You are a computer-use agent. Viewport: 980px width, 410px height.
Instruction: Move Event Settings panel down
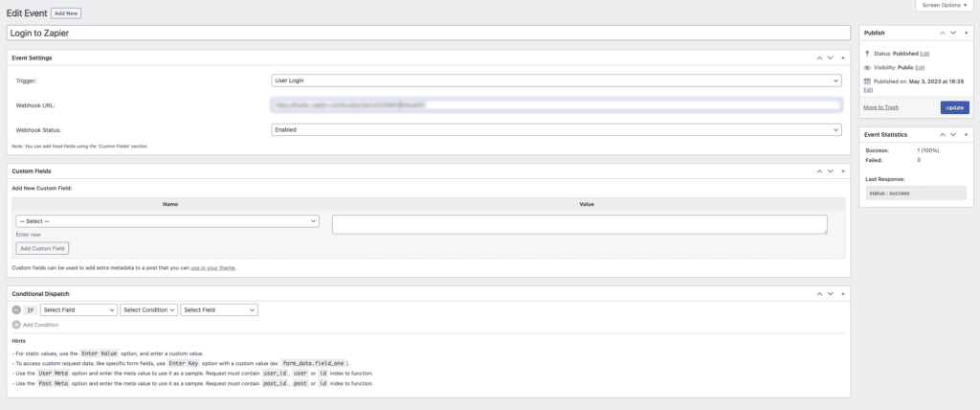pyautogui.click(x=830, y=57)
